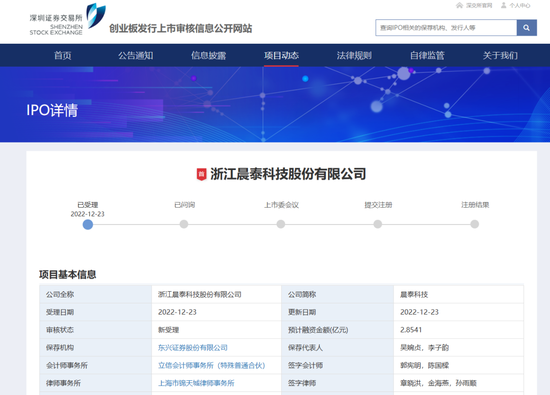The image size is (550, 395).
Task: Open the 首页 menu item
Action: click(x=63, y=55)
